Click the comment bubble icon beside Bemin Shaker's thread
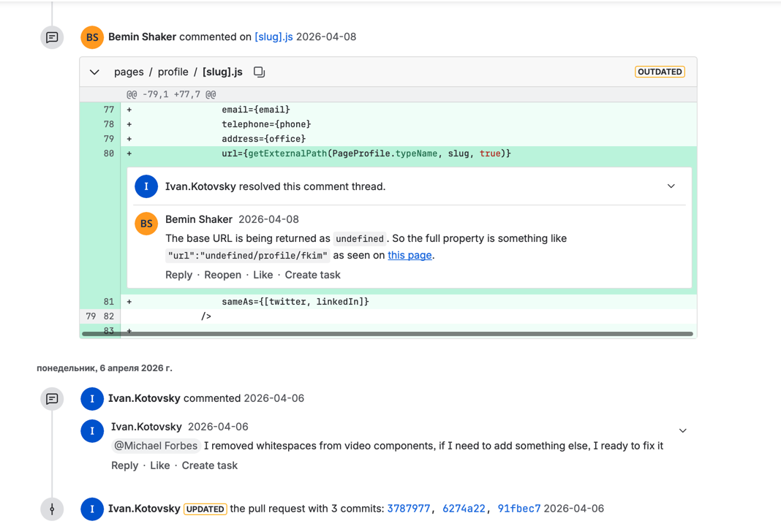The height and width of the screenshot is (532, 781). [x=52, y=37]
